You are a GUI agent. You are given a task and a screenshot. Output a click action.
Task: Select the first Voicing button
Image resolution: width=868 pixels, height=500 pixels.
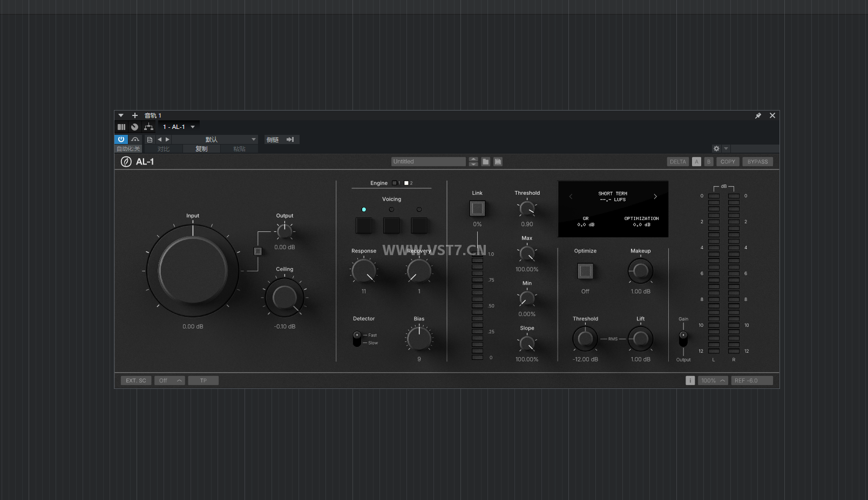point(364,225)
